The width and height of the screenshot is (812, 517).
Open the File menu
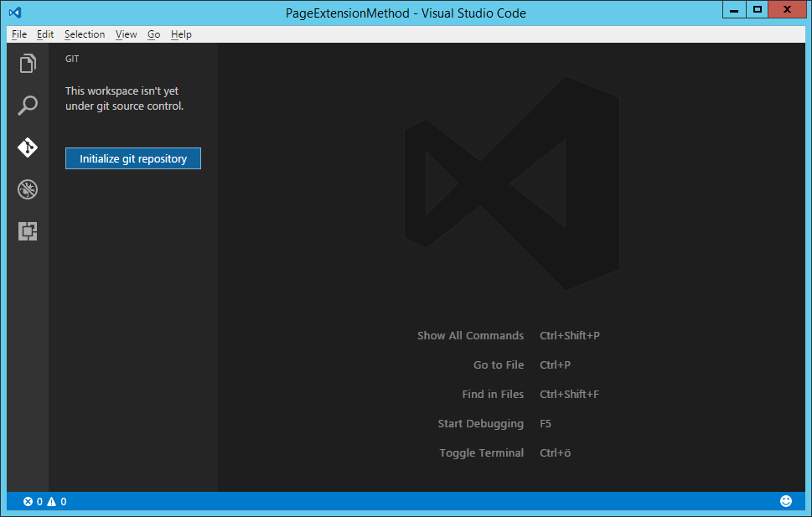(x=19, y=34)
